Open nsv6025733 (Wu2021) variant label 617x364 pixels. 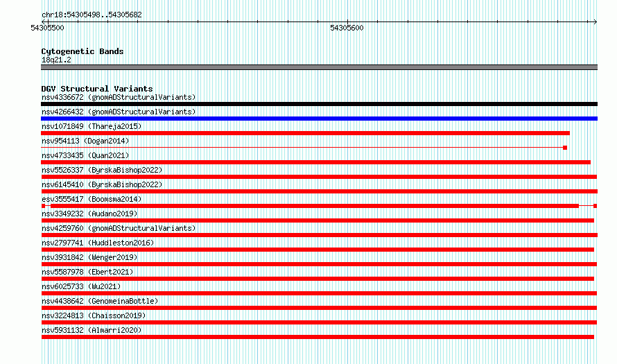point(81,286)
